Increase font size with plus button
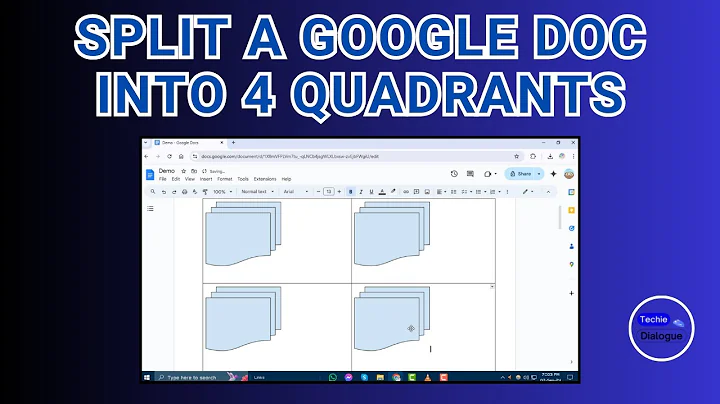The width and height of the screenshot is (720, 404). (x=339, y=191)
